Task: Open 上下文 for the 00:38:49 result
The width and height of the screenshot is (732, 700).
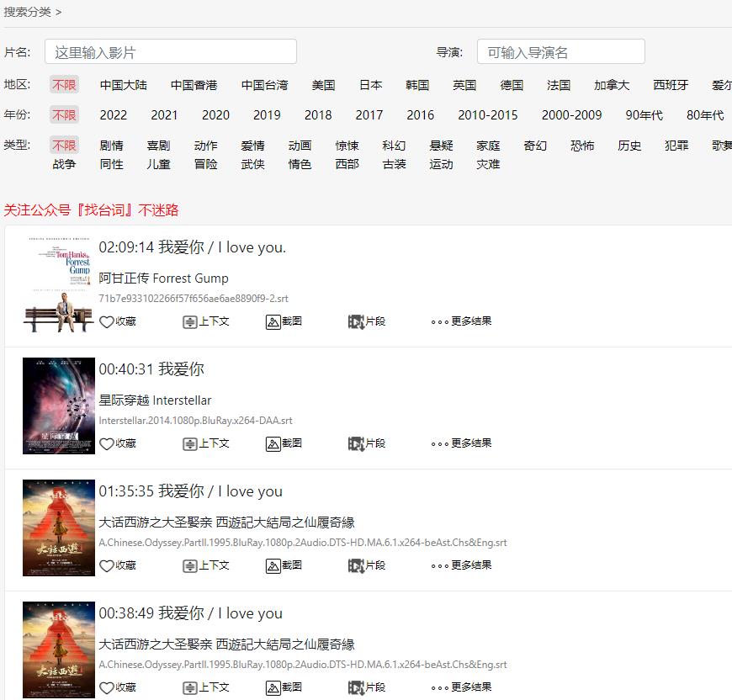Action: click(x=189, y=687)
